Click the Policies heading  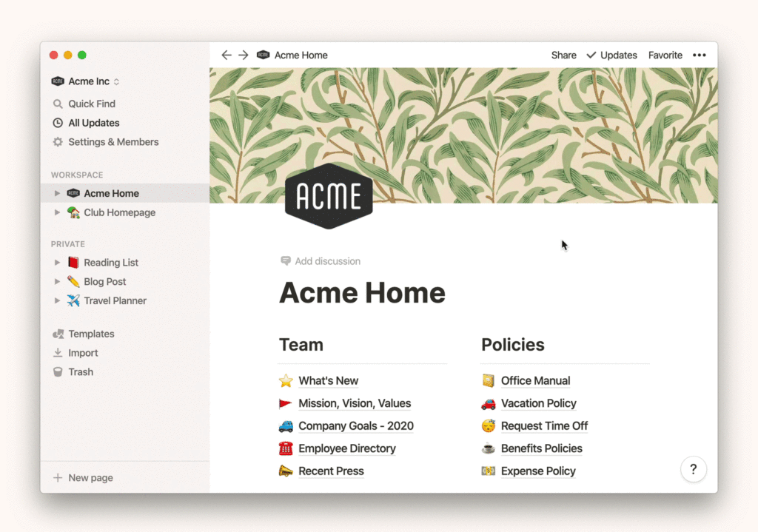tap(513, 345)
